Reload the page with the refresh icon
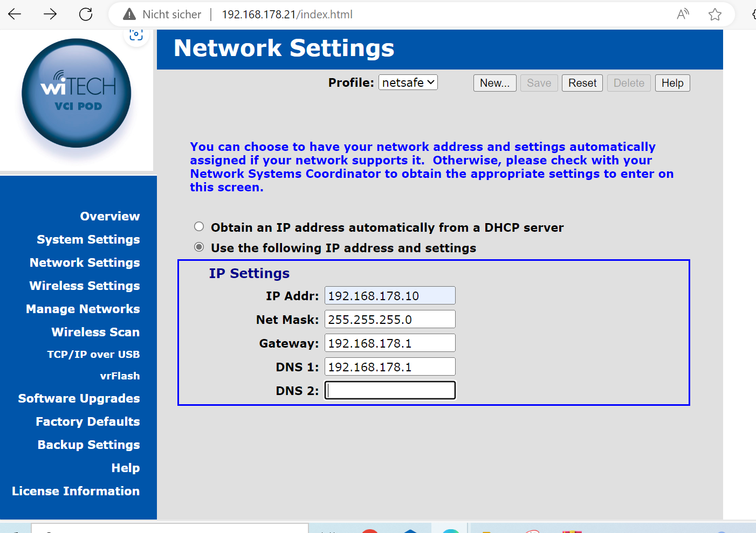 pos(86,15)
